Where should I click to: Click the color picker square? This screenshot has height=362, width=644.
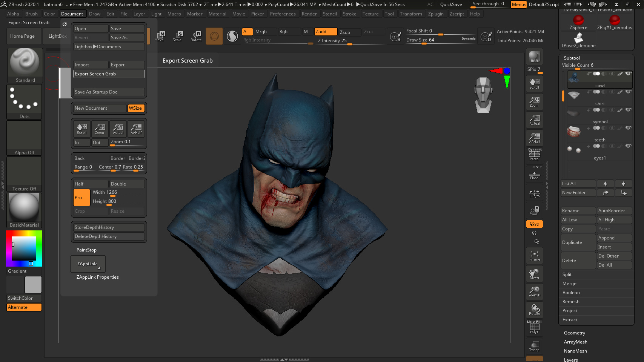point(24,248)
